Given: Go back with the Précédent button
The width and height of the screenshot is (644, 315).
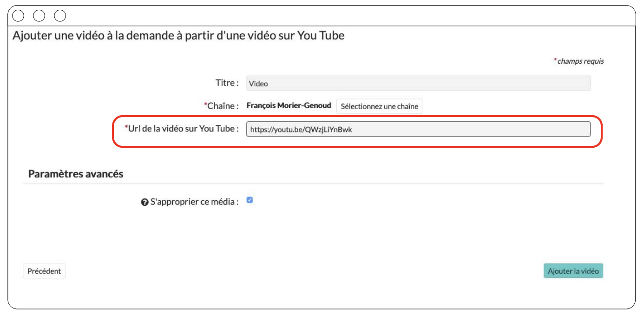Looking at the screenshot, I should (44, 271).
